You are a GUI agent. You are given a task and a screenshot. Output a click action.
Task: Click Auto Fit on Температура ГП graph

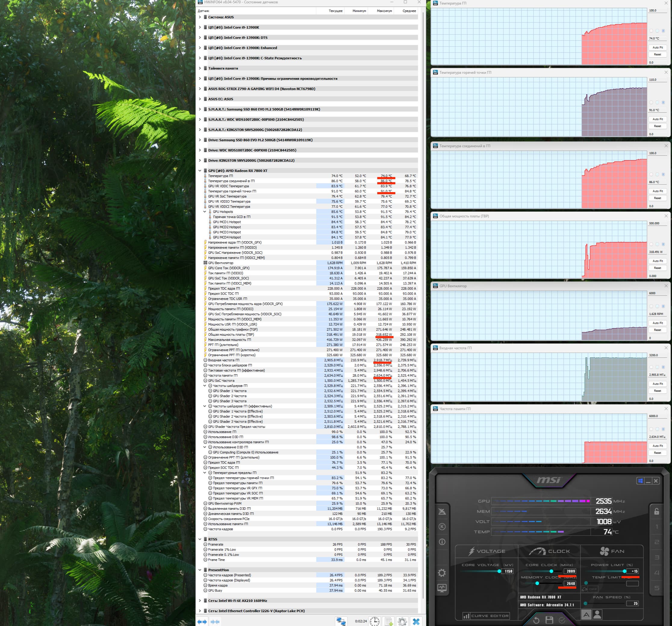pyautogui.click(x=658, y=48)
